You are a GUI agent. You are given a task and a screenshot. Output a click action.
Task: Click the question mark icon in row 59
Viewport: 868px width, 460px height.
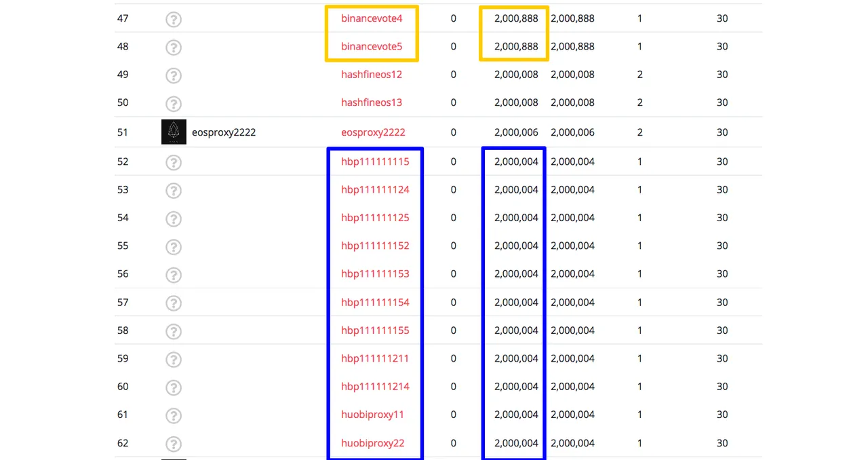click(x=174, y=360)
